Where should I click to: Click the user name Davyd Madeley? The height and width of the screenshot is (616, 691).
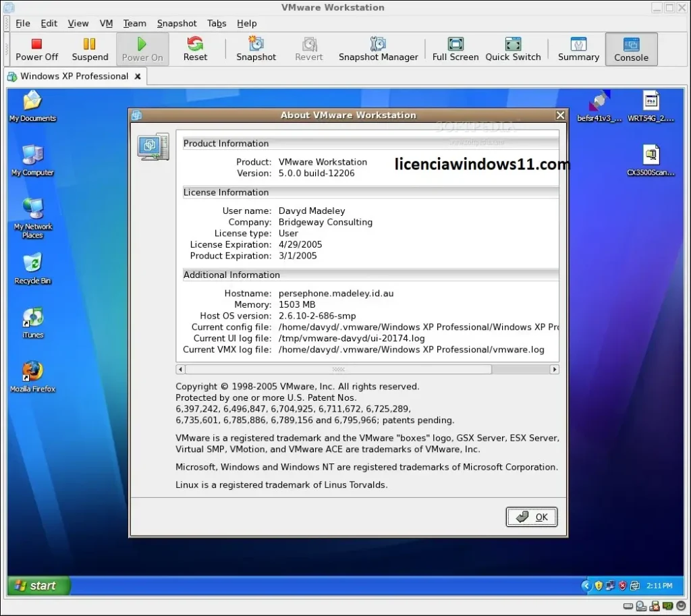pos(312,211)
